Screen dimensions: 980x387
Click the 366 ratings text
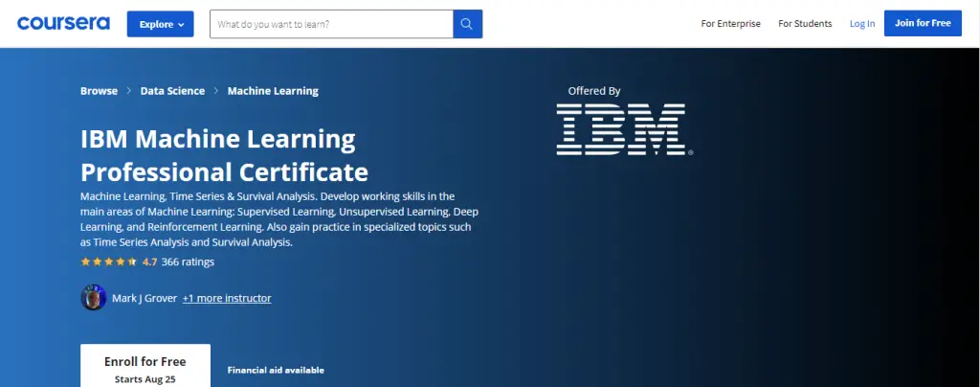pos(189,262)
